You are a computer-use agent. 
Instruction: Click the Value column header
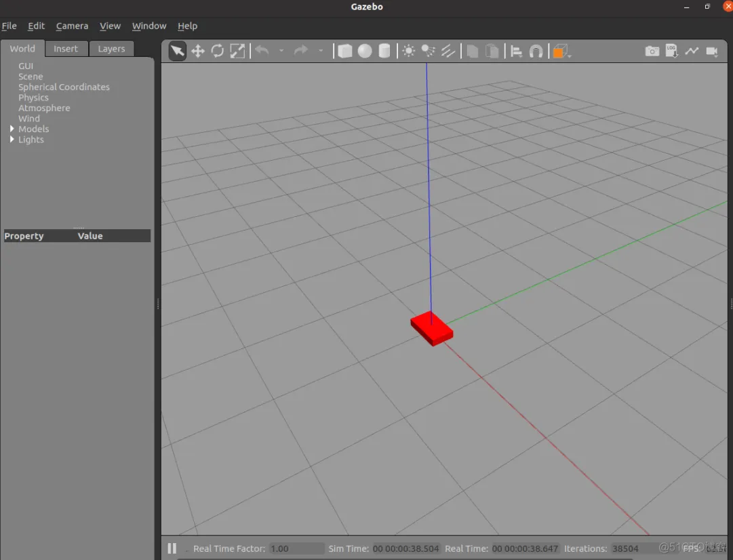(90, 235)
